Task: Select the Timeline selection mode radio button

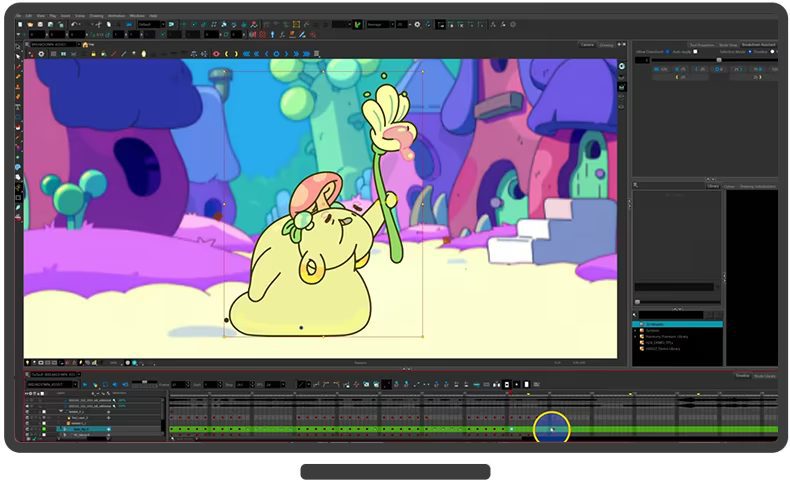Action: click(750, 52)
